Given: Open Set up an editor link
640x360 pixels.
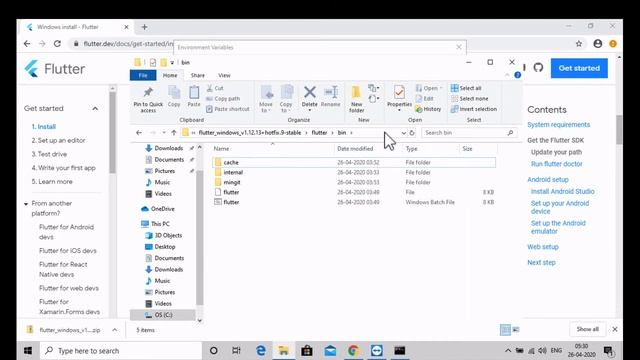Looking at the screenshot, I should (58, 140).
